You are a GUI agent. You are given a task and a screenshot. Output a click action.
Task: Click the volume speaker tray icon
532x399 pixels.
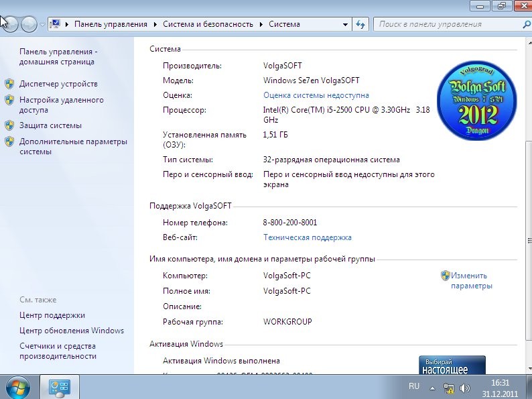[x=465, y=388]
